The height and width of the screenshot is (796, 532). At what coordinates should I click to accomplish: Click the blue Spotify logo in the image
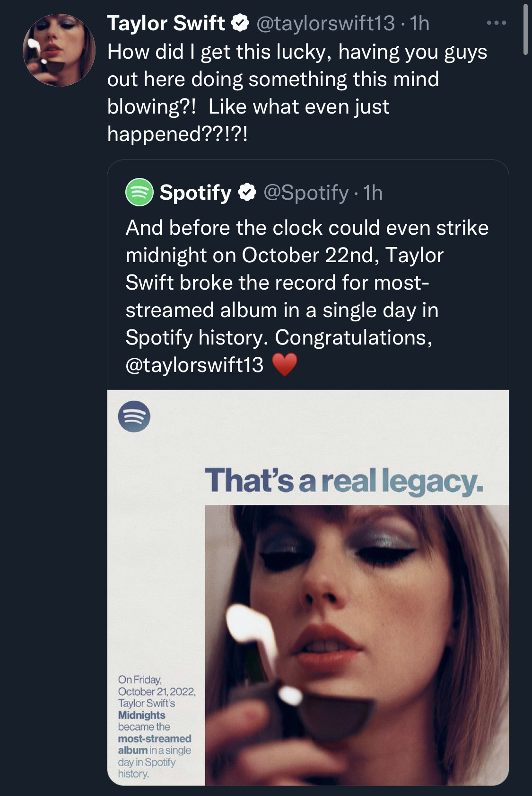[134, 416]
